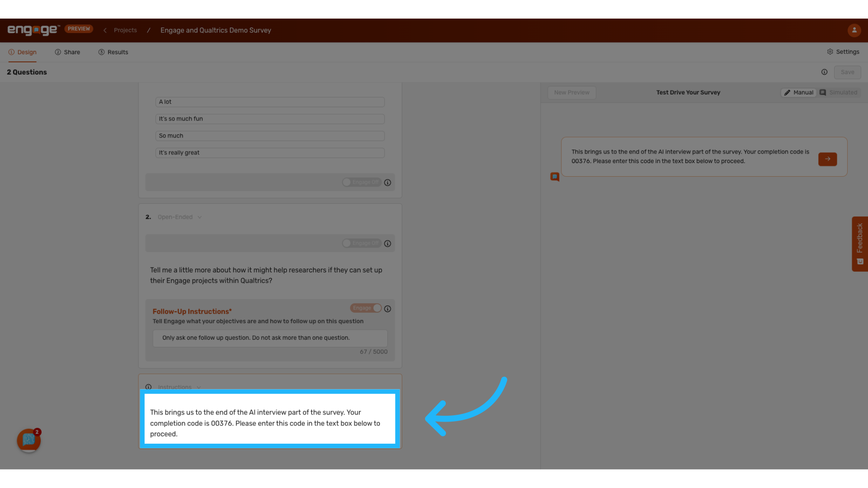Click info icon beside question 2 Engage Off toggle
This screenshot has height=488, width=868.
pyautogui.click(x=387, y=244)
